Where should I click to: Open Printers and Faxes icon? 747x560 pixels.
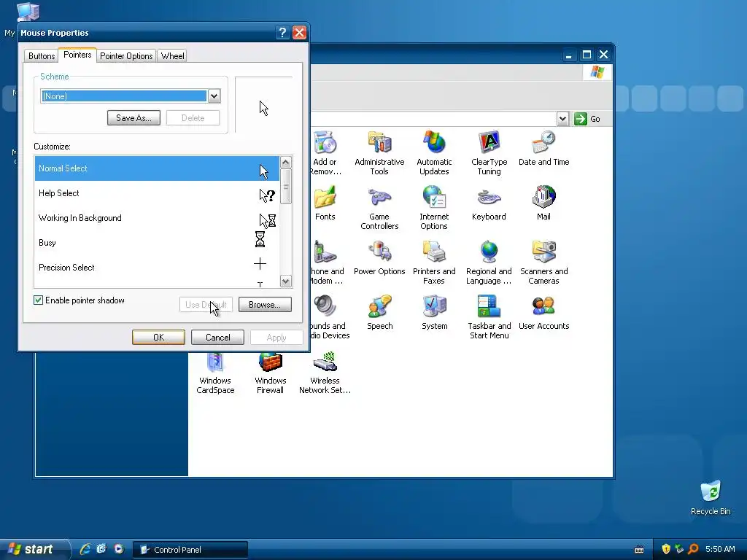(434, 262)
